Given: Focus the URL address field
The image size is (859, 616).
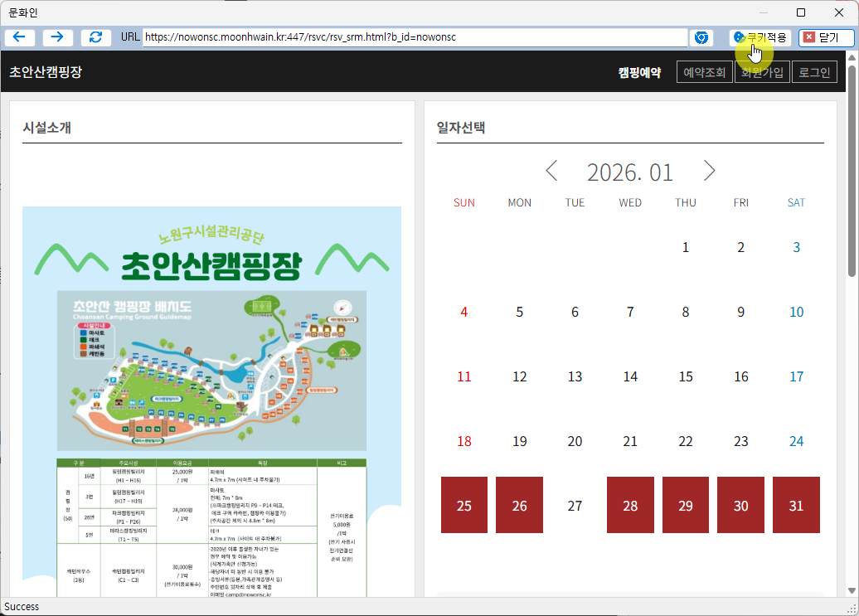Looking at the screenshot, I should [x=415, y=37].
